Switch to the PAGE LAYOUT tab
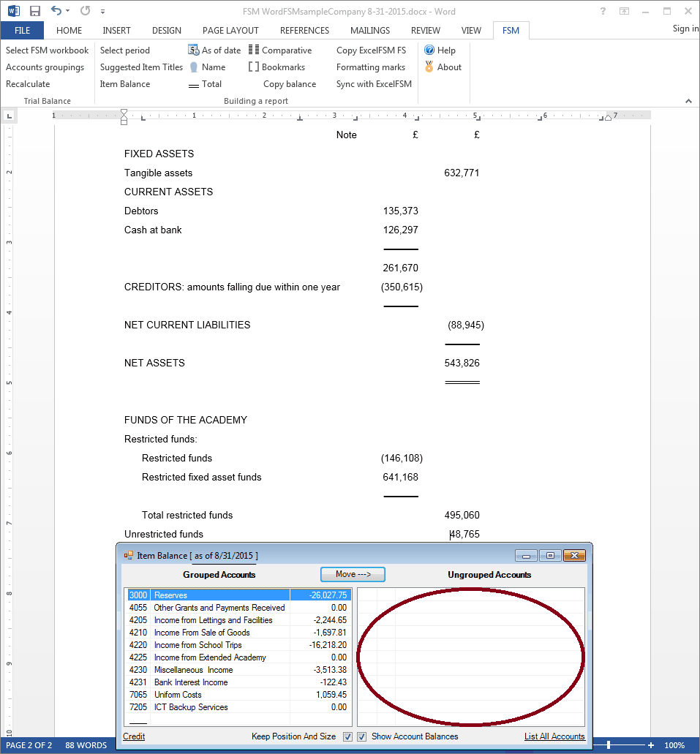 click(230, 30)
